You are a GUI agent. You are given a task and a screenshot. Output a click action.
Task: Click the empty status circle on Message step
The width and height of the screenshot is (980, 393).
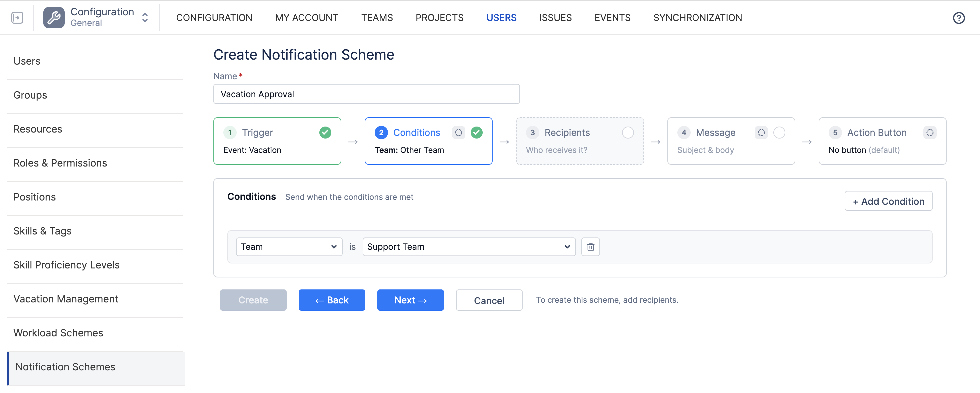click(x=779, y=132)
